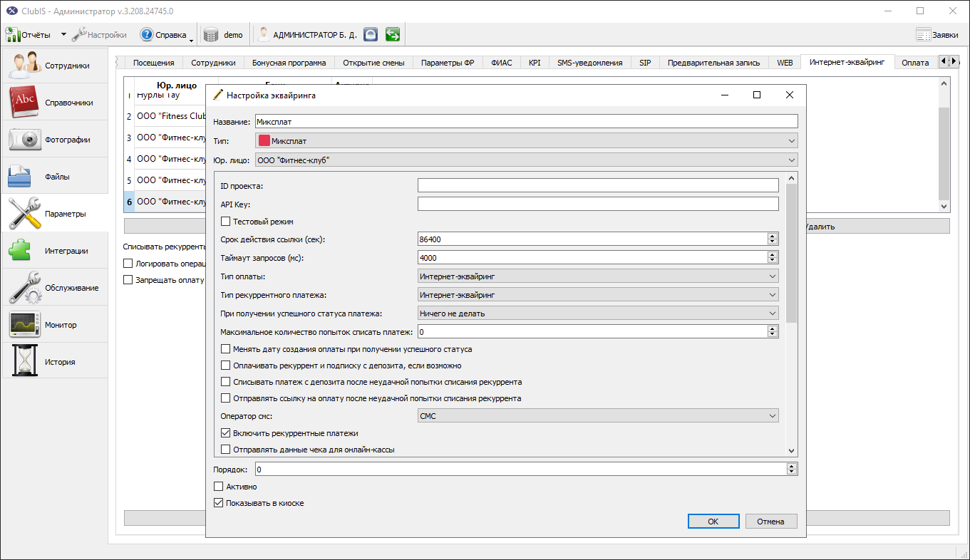Check the Активно checkbox
The height and width of the screenshot is (560, 970).
click(219, 487)
